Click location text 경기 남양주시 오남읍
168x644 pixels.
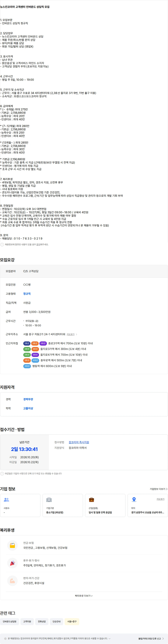[148, 512]
